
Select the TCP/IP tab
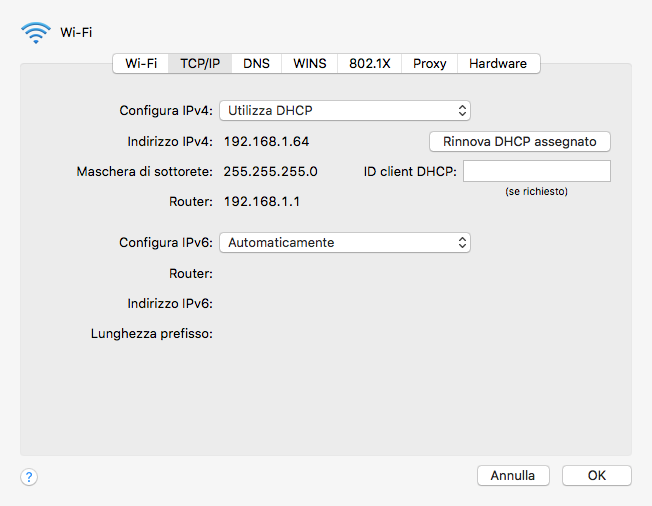[200, 63]
